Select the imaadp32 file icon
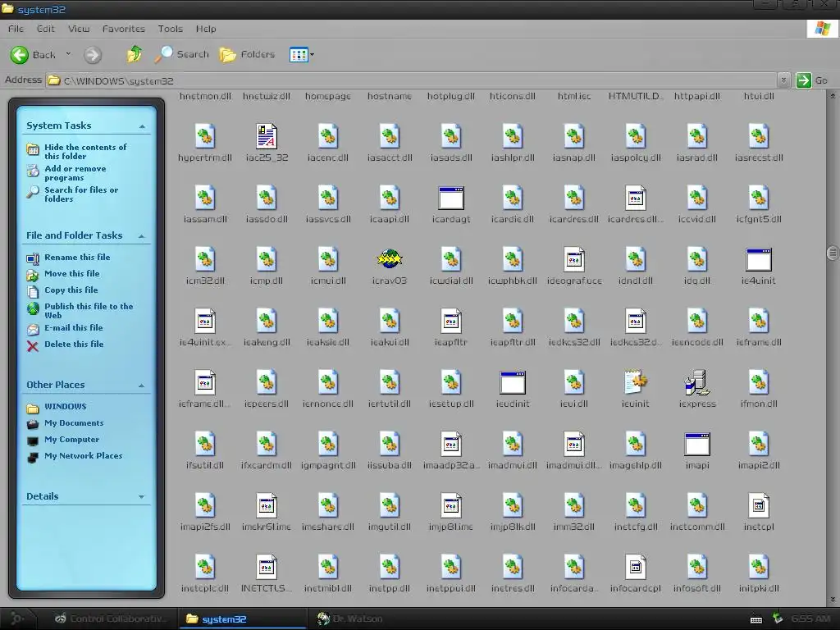The width and height of the screenshot is (840, 630). 451,444
